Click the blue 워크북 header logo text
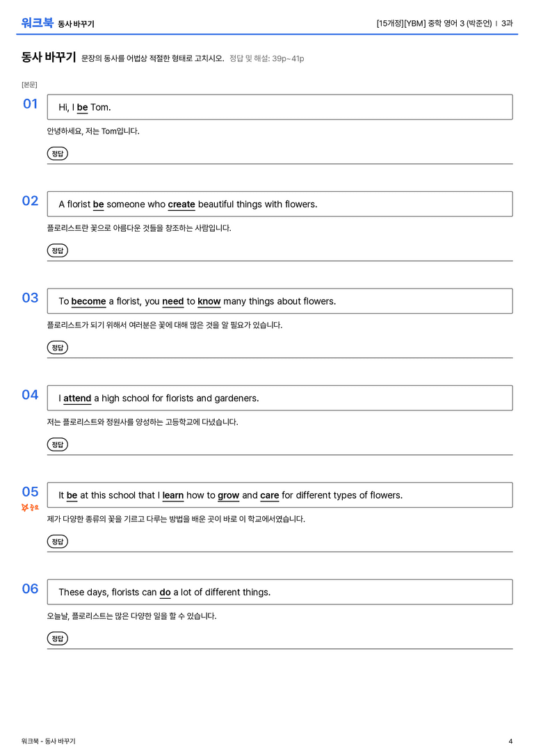The image size is (534, 756). coord(37,23)
